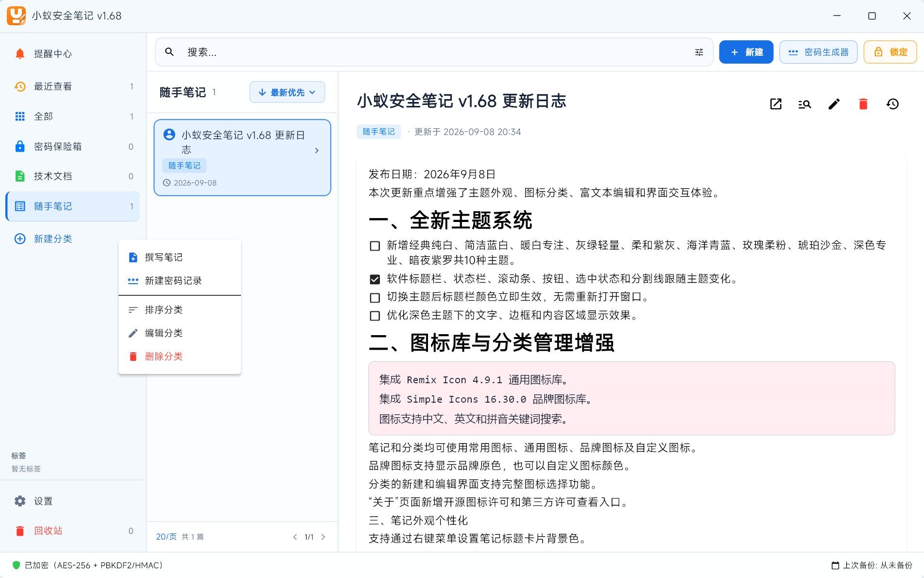Click the 共 1 篇 count text
The image size is (924, 578).
click(x=193, y=537)
